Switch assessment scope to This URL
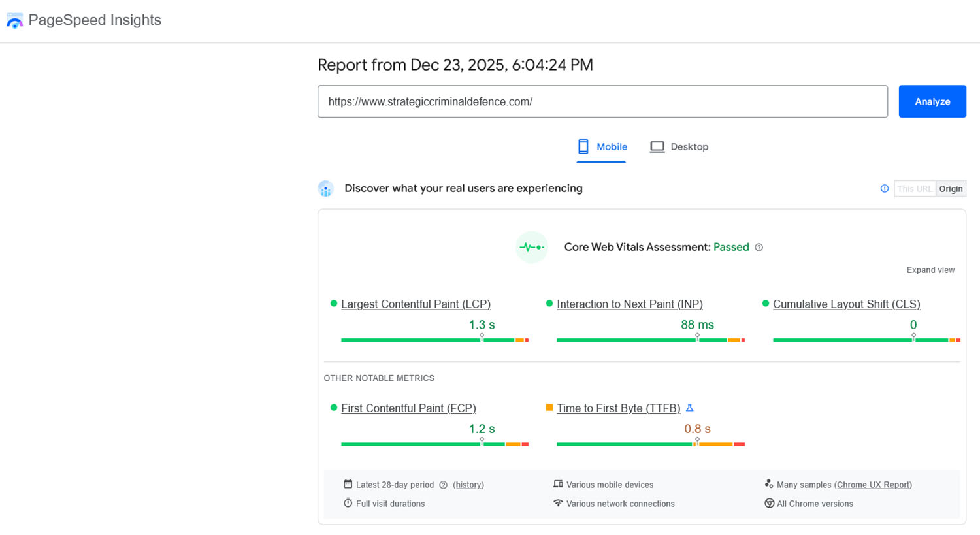Viewport: 980px width, 535px height. click(x=915, y=188)
